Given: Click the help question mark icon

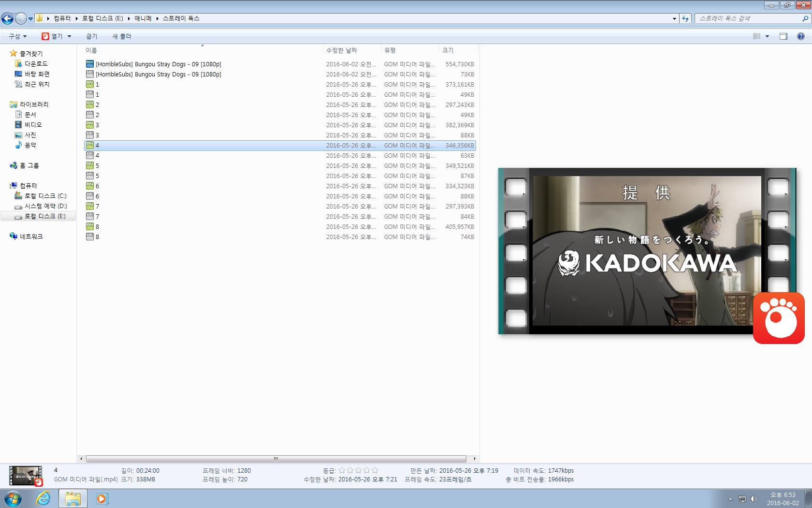Looking at the screenshot, I should 801,36.
